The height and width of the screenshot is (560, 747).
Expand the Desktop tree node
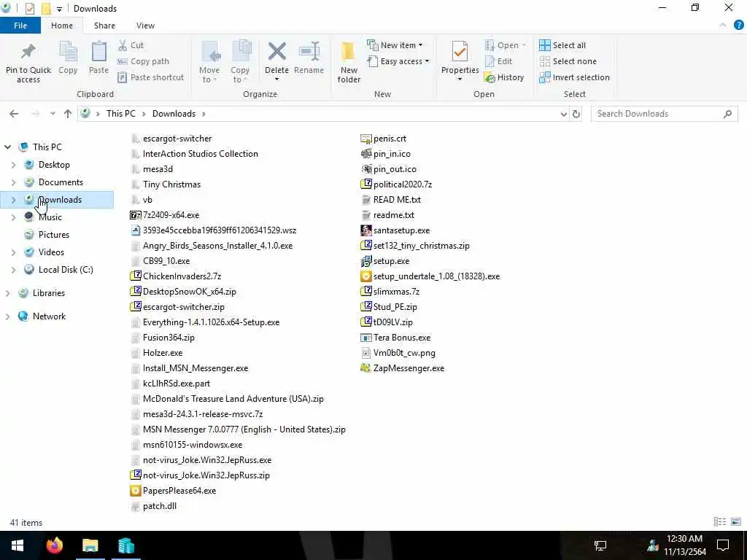[13, 165]
